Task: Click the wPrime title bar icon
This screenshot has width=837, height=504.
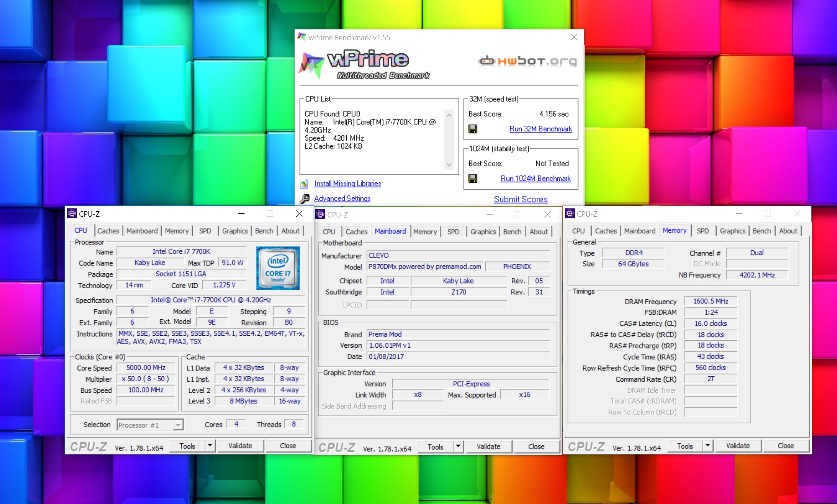Action: (302, 37)
